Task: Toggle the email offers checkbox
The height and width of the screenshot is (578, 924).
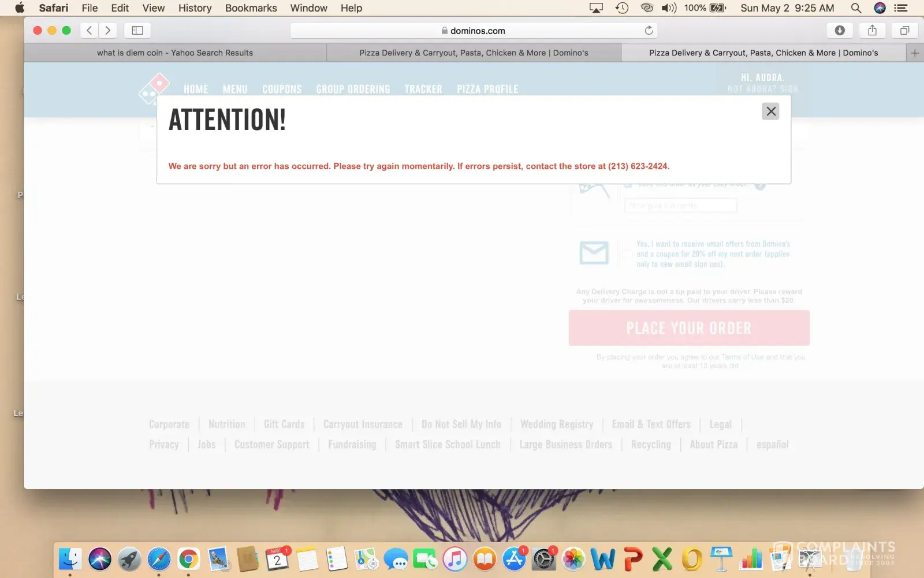Action: [x=627, y=253]
